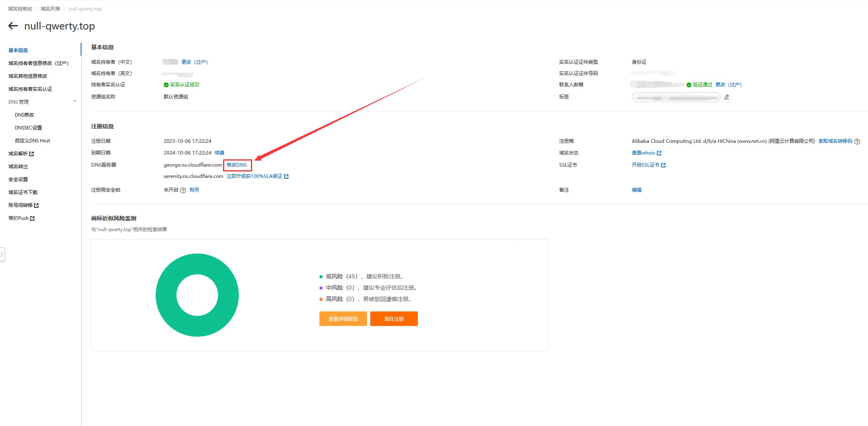Select DNS修改 in the sidebar
The image size is (868, 426).
click(x=24, y=115)
